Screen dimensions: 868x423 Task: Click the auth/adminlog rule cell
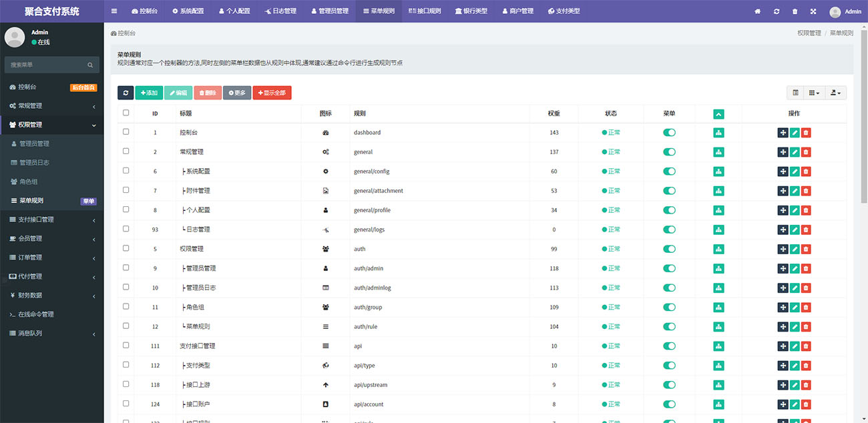(373, 288)
